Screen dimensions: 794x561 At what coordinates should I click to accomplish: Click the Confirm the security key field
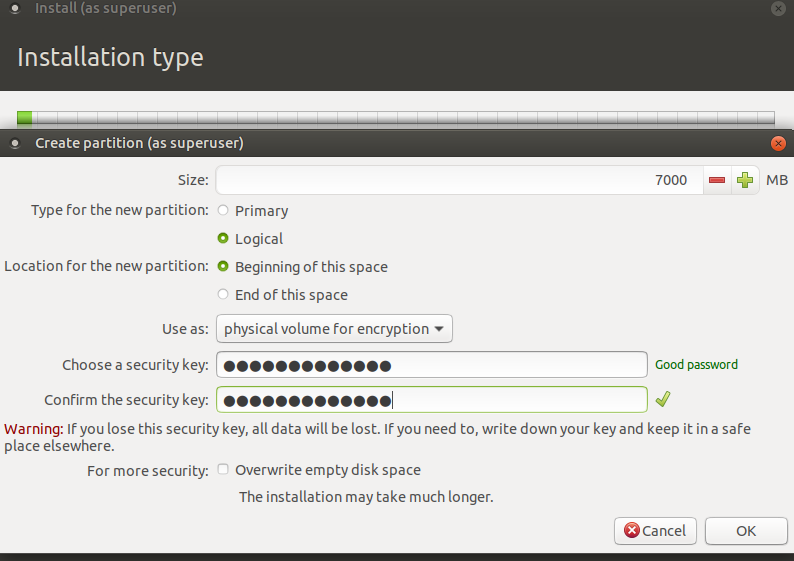pos(432,399)
